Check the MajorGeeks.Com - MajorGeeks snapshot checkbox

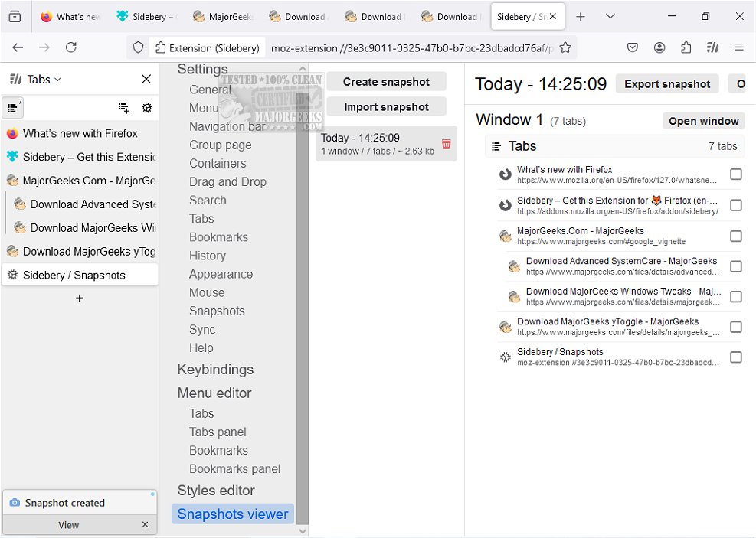(x=736, y=236)
